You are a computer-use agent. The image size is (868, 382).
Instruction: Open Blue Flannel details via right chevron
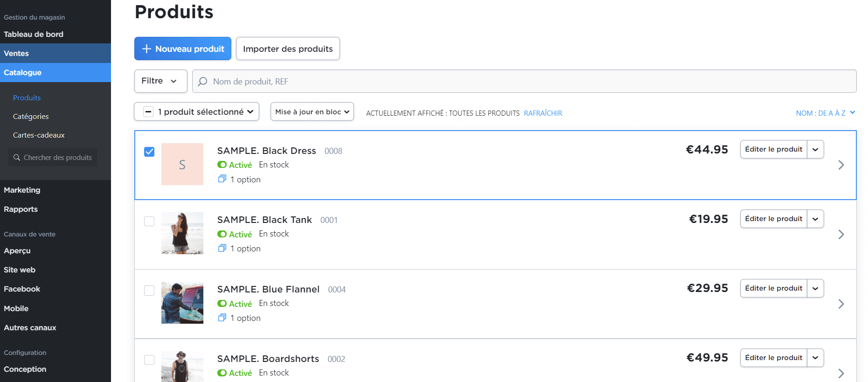(x=841, y=304)
